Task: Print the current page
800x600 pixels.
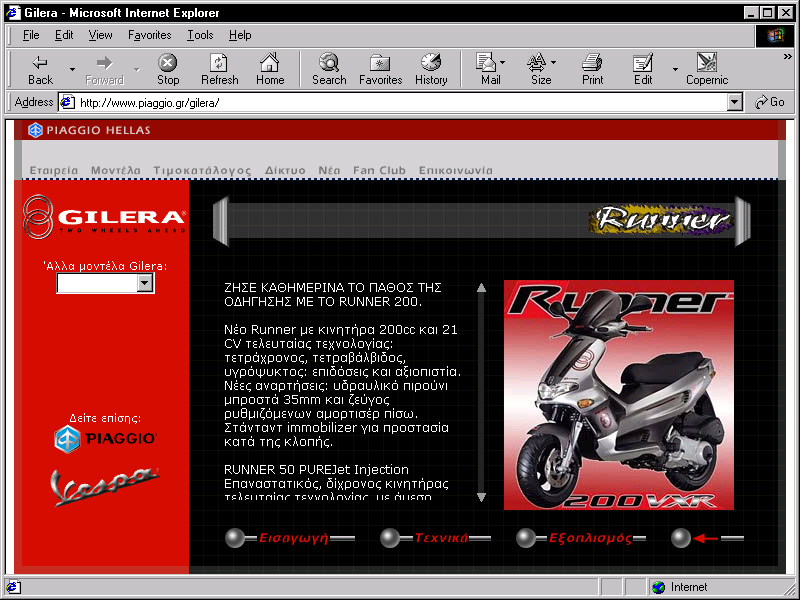Action: (592, 69)
